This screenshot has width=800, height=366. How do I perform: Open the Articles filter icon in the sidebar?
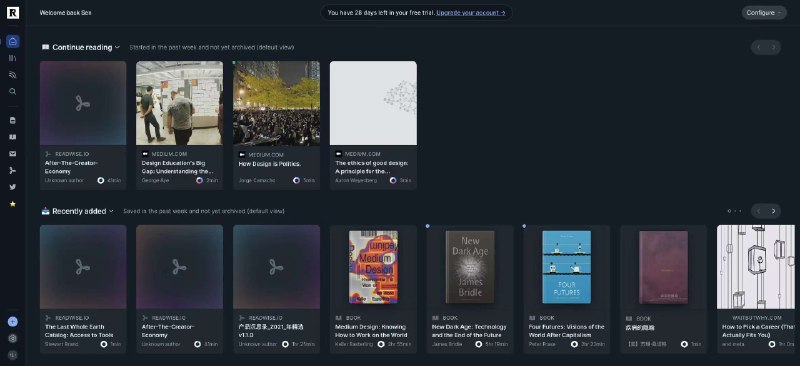click(13, 120)
